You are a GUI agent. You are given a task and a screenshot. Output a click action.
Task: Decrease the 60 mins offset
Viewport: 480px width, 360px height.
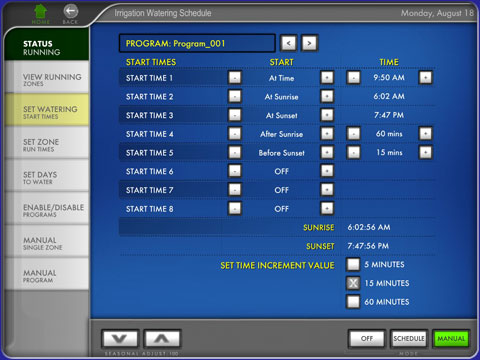click(353, 134)
